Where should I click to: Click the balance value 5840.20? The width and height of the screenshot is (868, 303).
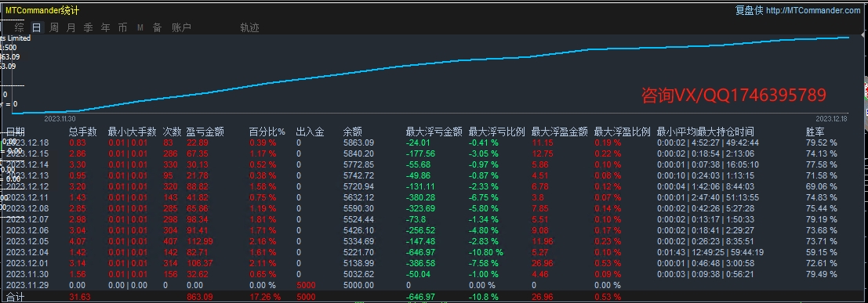tap(358, 153)
